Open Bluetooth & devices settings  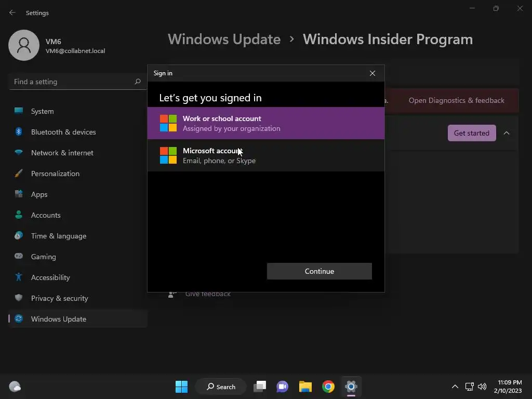coord(78,132)
